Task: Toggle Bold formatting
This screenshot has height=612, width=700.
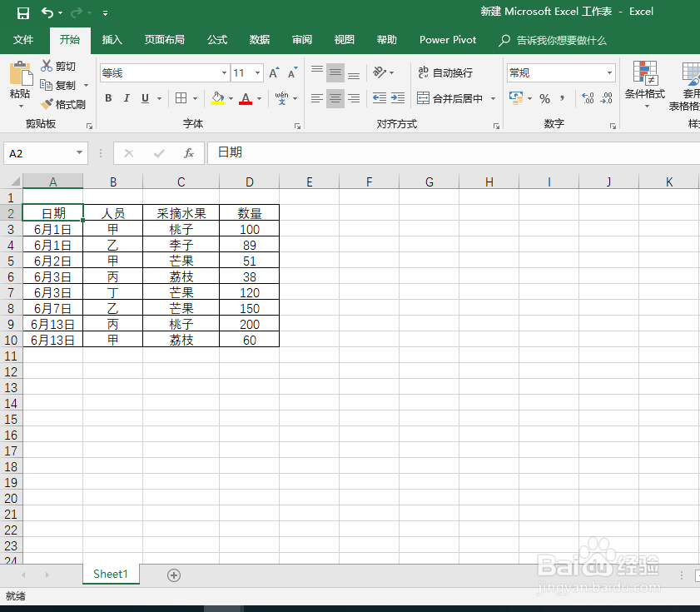Action: [108, 98]
